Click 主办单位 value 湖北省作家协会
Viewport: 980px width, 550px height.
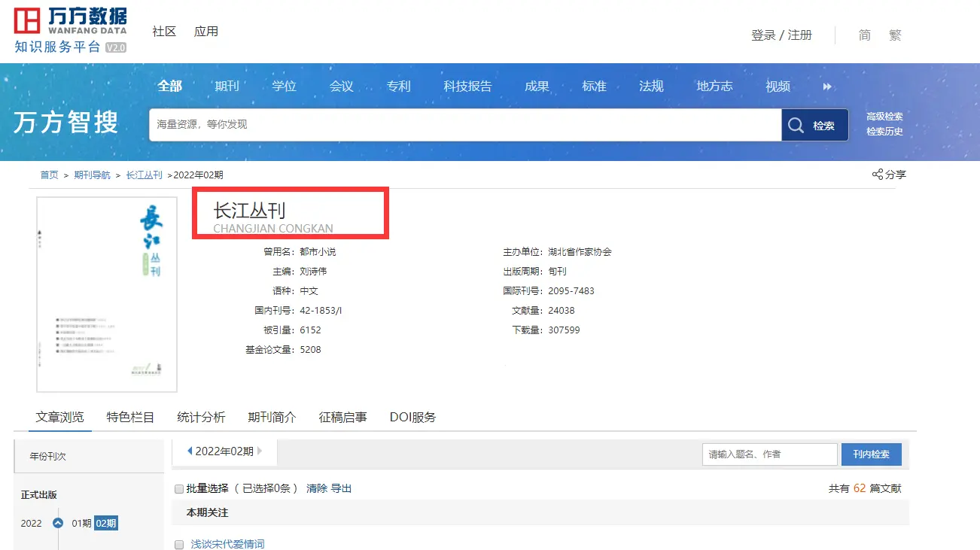580,252
